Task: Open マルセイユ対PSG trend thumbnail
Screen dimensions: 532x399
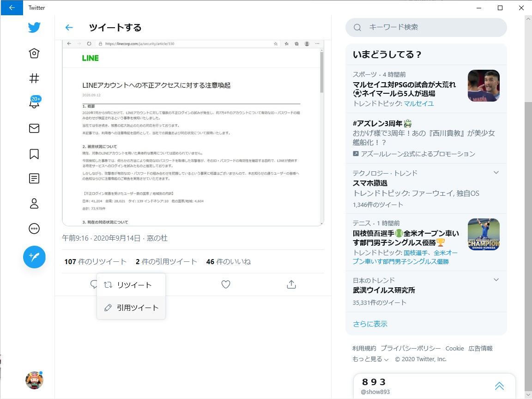Action: (x=484, y=86)
